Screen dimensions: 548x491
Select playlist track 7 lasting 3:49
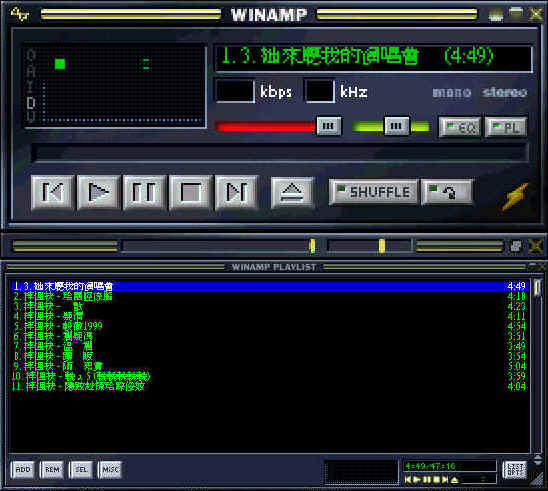tap(269, 346)
